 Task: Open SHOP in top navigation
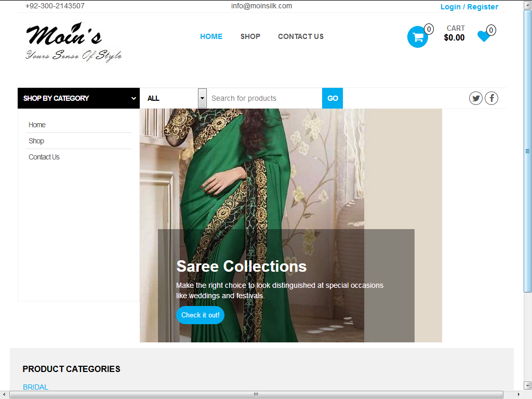pos(250,37)
